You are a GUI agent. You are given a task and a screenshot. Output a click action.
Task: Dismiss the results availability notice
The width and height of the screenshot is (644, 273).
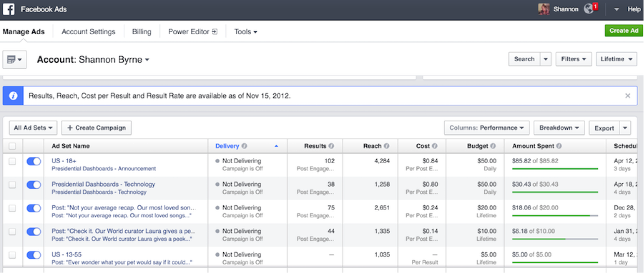[628, 96]
